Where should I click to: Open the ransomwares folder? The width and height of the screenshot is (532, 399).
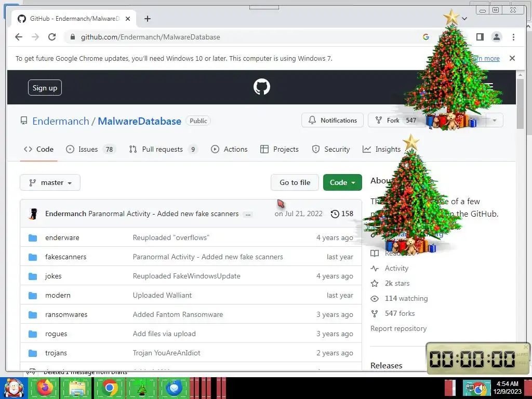(66, 314)
